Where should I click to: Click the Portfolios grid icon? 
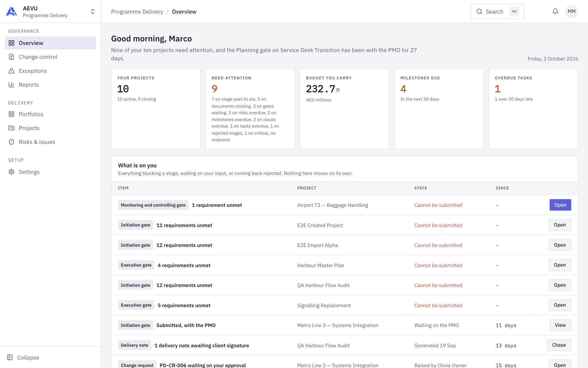(x=11, y=114)
